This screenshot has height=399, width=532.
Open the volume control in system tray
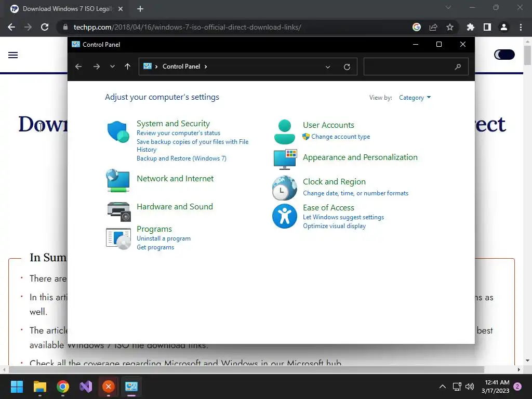coord(470,387)
